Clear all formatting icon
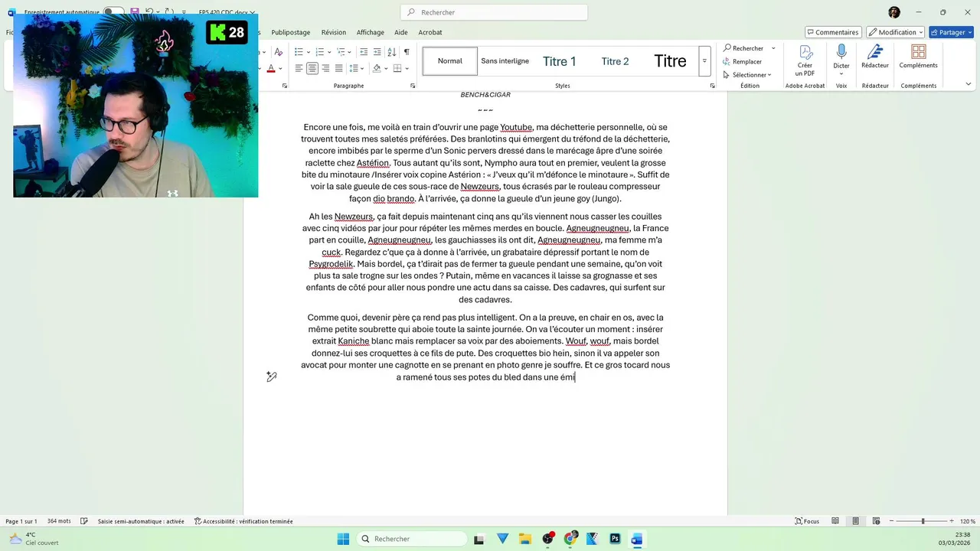980x551 pixels. [278, 52]
